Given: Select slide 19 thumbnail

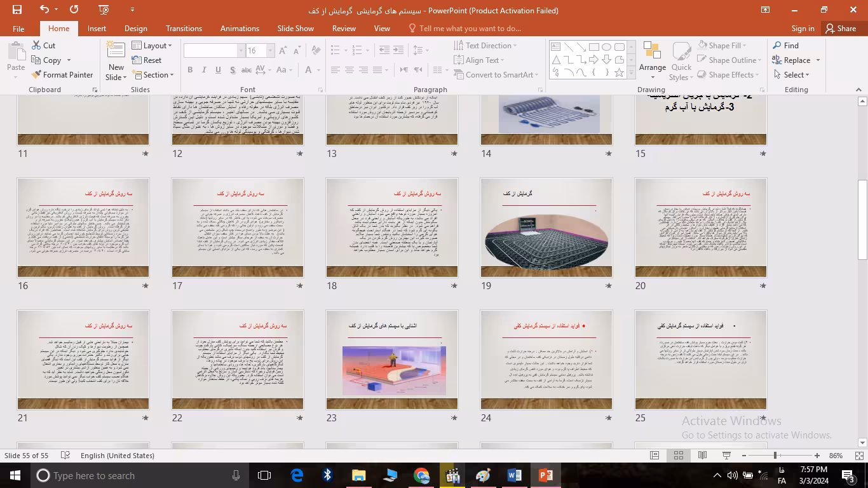Looking at the screenshot, I should click(x=546, y=227).
